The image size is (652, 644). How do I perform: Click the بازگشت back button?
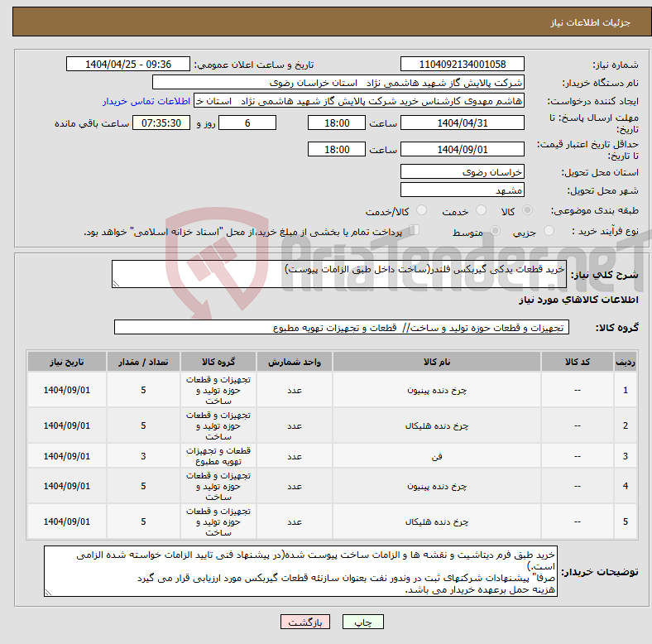(305, 622)
